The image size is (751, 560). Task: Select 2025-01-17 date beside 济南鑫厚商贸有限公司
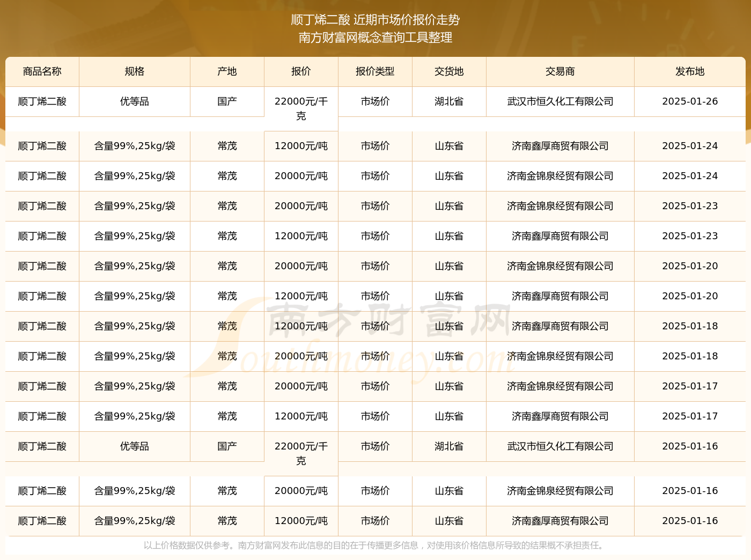pyautogui.click(x=690, y=416)
